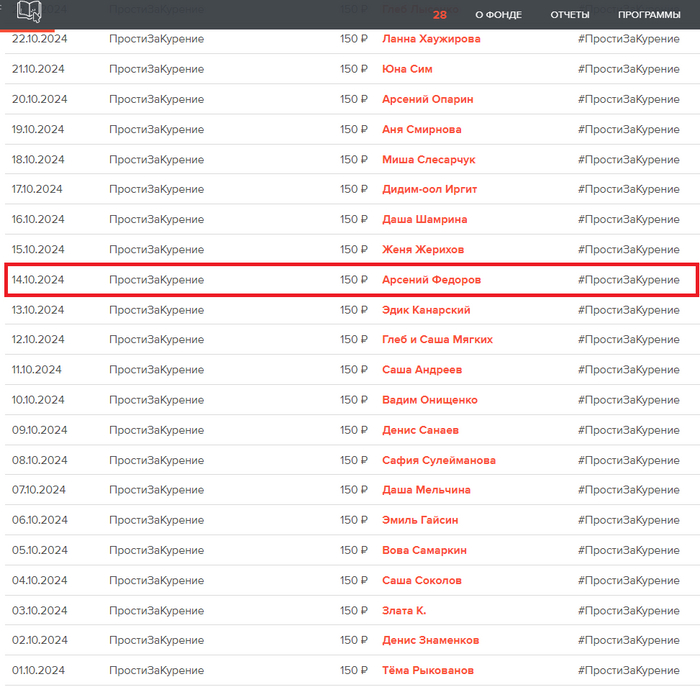
Task: Open Арсений Опарин's link
Action: [x=428, y=99]
